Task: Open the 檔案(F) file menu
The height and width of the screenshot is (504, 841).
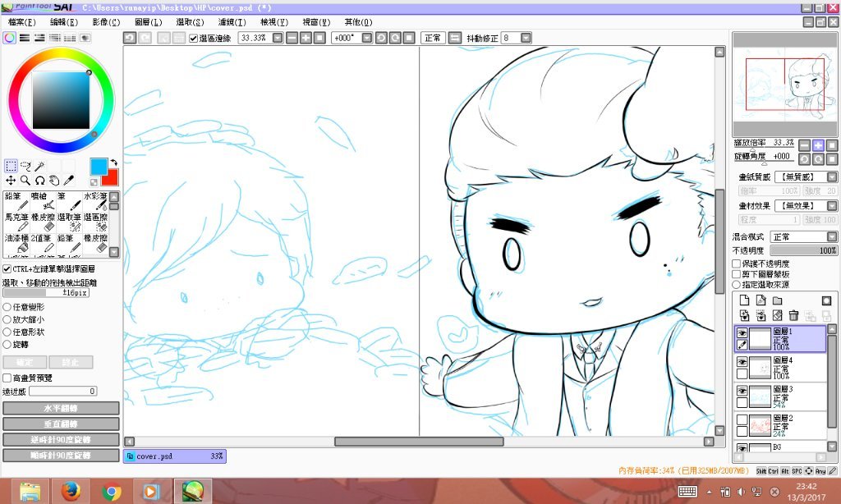Action: 22,22
